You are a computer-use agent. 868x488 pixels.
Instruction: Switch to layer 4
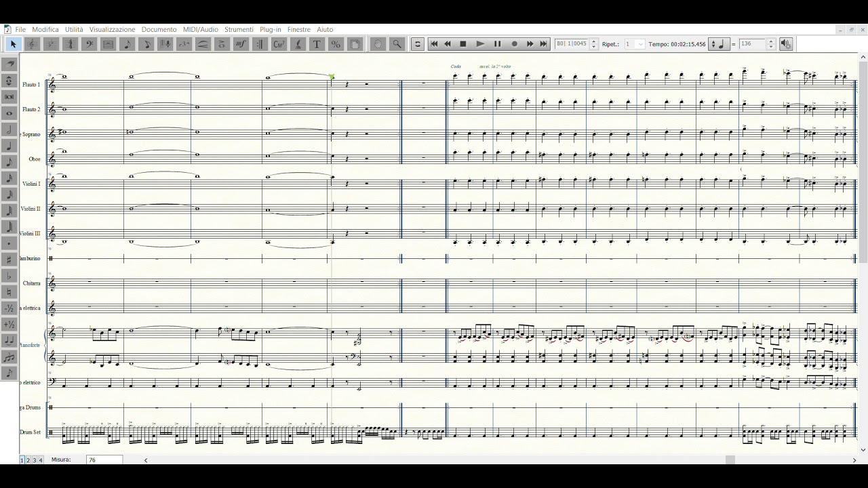coord(40,460)
